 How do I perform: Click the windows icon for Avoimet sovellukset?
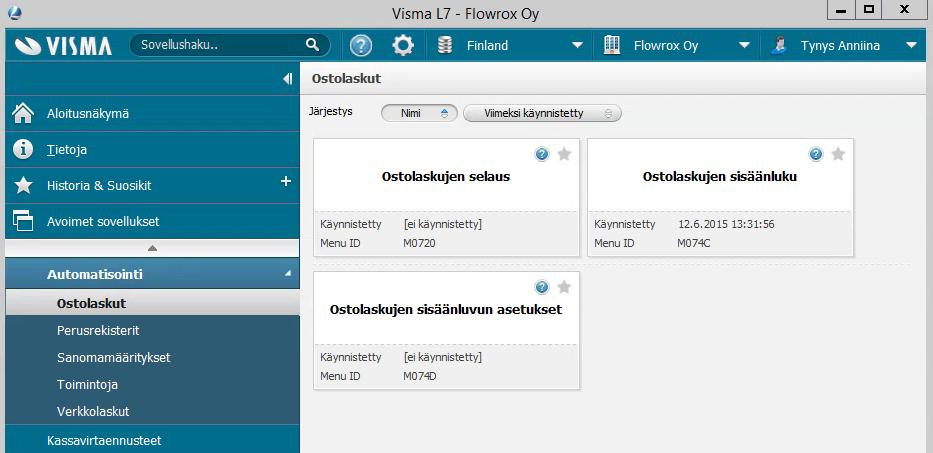23,221
